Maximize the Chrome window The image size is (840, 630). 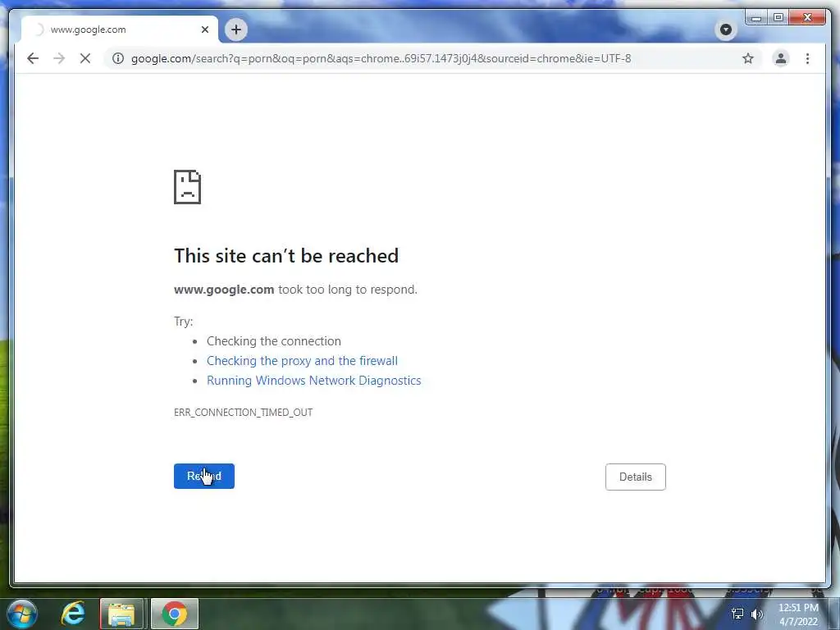click(x=778, y=18)
